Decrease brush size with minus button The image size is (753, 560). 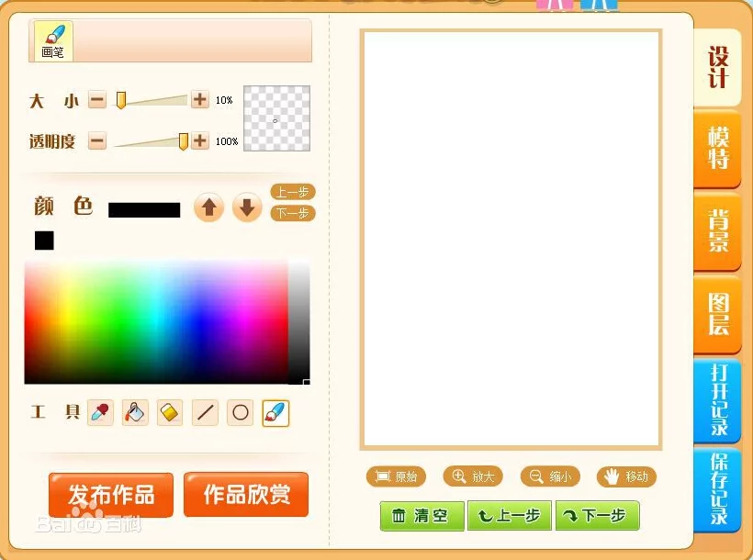(x=97, y=100)
